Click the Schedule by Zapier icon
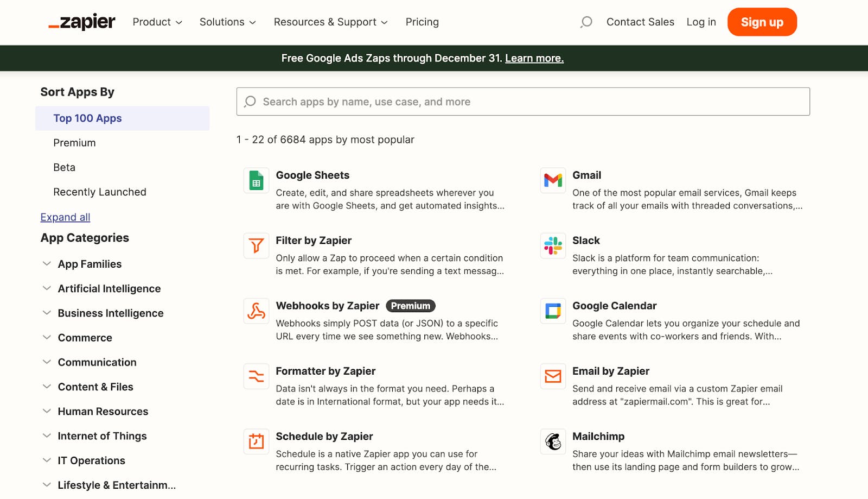This screenshot has width=868, height=499. [x=257, y=442]
